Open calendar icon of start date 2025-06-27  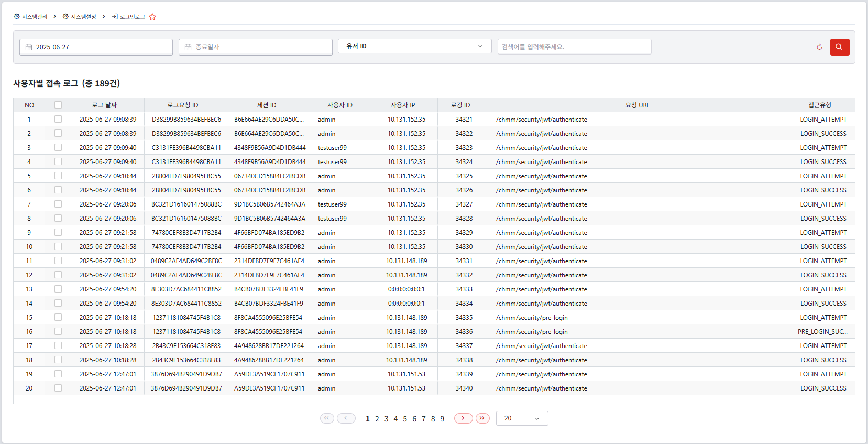coord(29,47)
